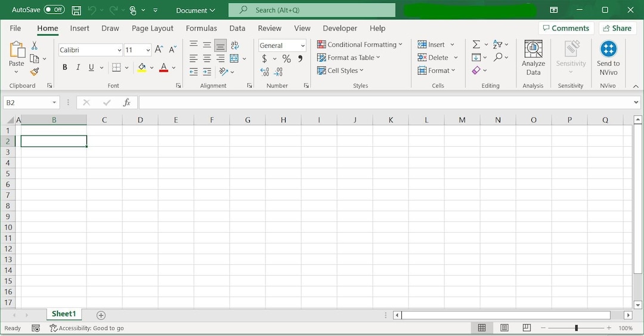Click the AutoSum sigma icon

[x=476, y=44]
